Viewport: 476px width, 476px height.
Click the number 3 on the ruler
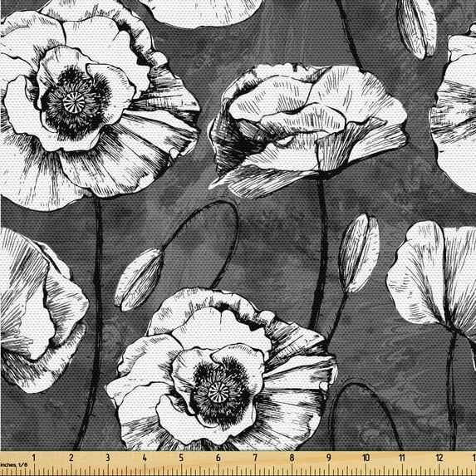point(108,458)
